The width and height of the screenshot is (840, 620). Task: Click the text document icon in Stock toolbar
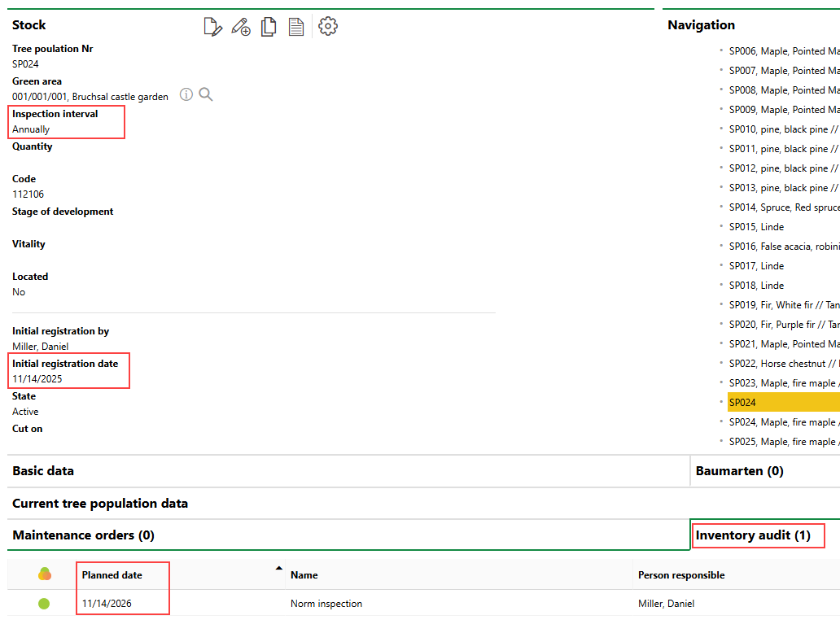click(x=296, y=27)
